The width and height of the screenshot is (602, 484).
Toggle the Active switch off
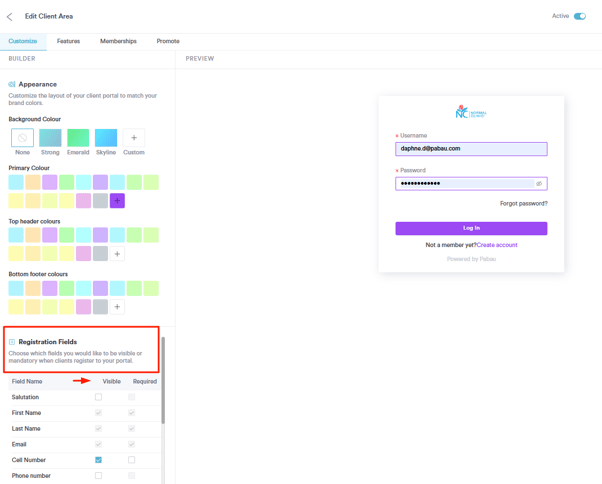pyautogui.click(x=580, y=16)
